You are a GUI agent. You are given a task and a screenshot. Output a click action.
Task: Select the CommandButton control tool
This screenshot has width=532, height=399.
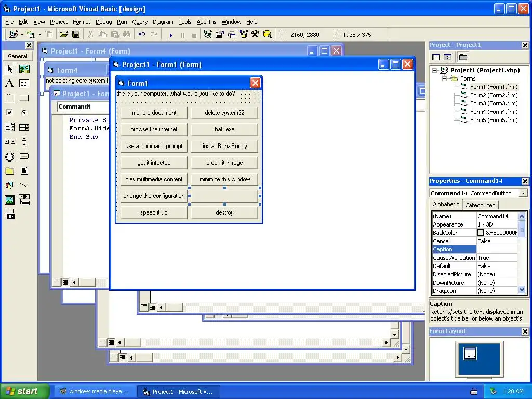tap(24, 98)
